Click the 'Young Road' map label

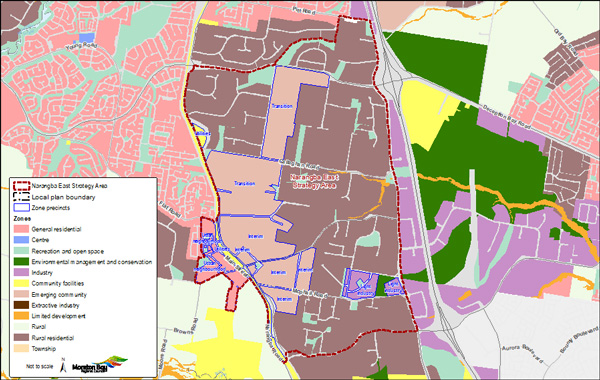(x=81, y=47)
